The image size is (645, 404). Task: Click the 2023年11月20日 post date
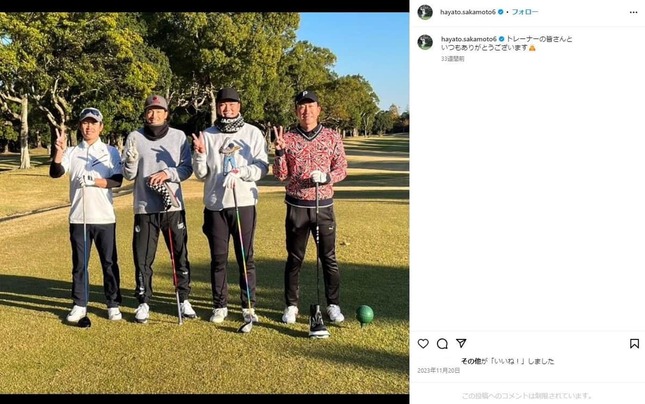(x=439, y=370)
